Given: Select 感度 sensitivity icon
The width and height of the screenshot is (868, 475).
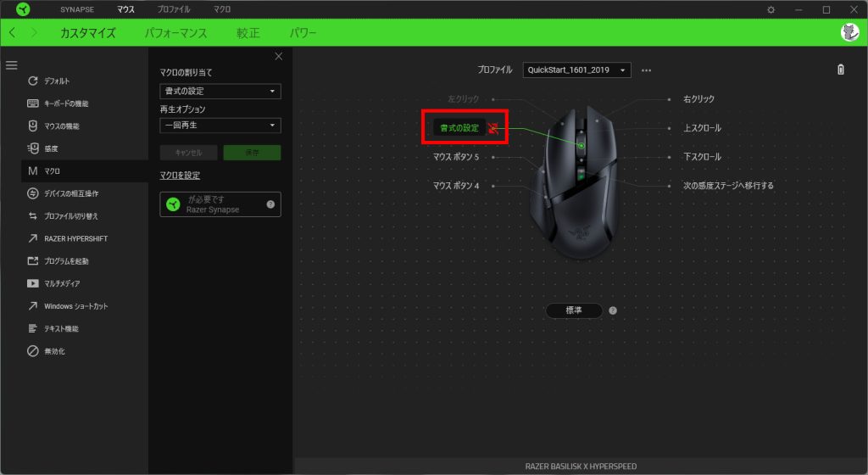Looking at the screenshot, I should [33, 148].
